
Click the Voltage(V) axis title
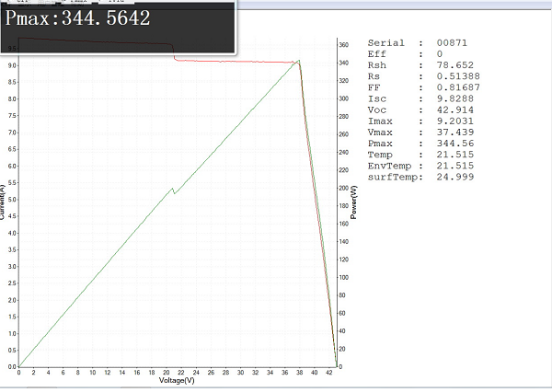coord(177,380)
